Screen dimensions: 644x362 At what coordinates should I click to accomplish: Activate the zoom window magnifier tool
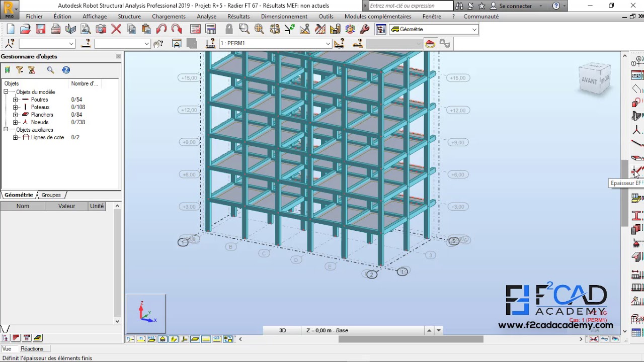(x=244, y=29)
